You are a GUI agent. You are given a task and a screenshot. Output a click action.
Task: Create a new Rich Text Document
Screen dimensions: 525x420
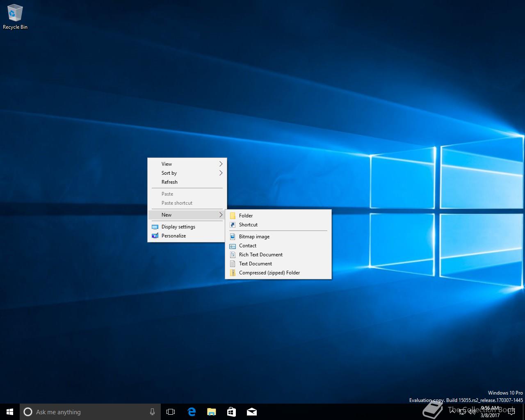pyautogui.click(x=278, y=254)
